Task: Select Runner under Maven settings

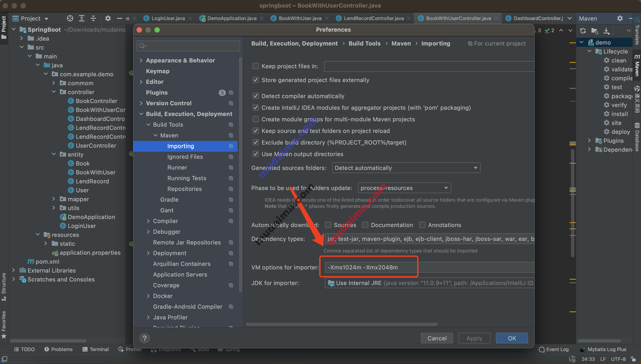Action: click(x=177, y=167)
